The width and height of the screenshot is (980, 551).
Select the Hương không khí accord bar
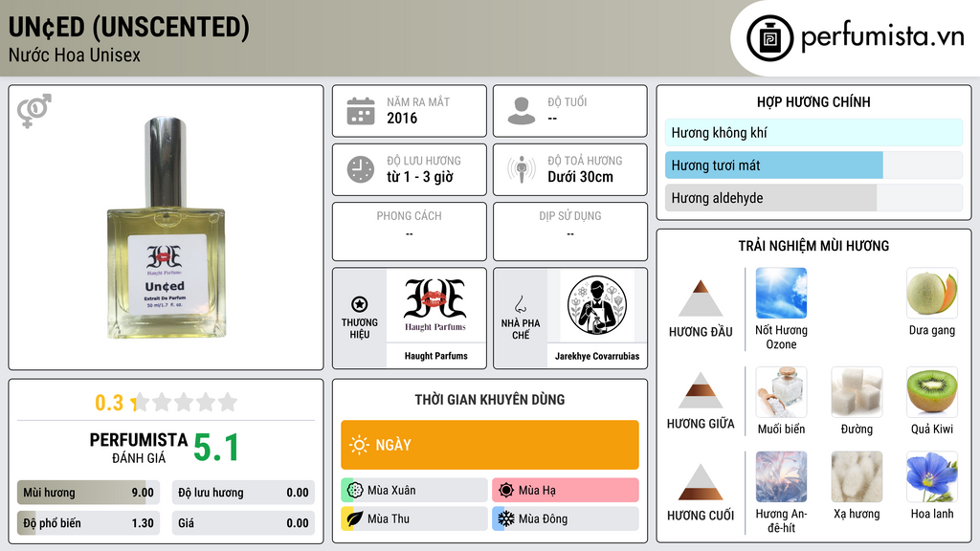[813, 132]
